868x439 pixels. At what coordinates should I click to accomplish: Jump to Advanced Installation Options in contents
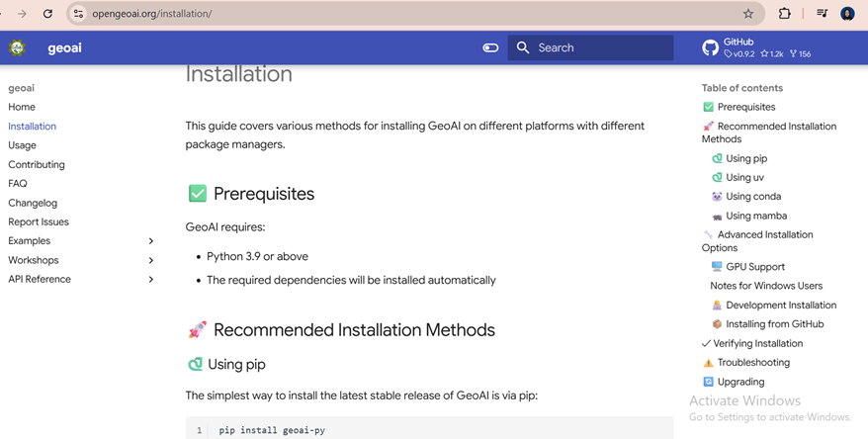758,241
